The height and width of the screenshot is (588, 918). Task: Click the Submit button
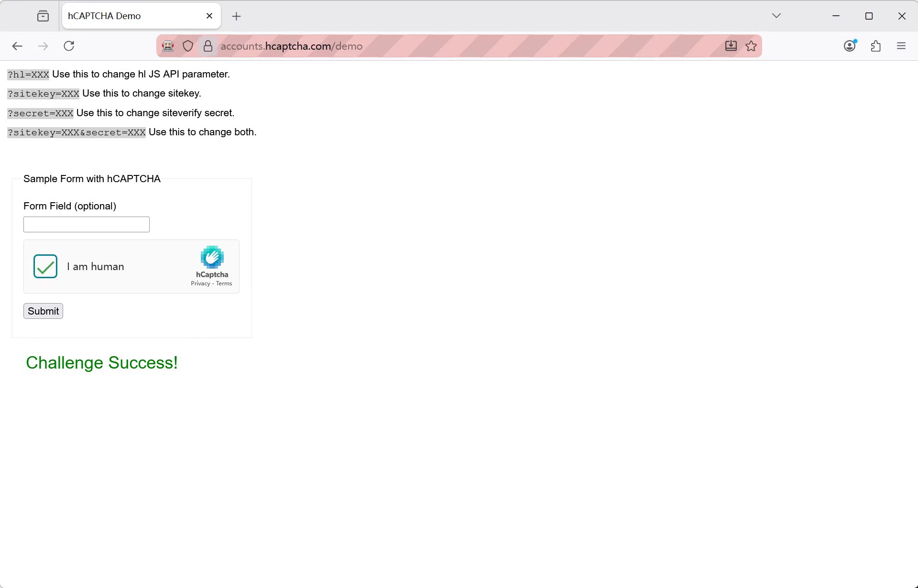click(x=43, y=311)
